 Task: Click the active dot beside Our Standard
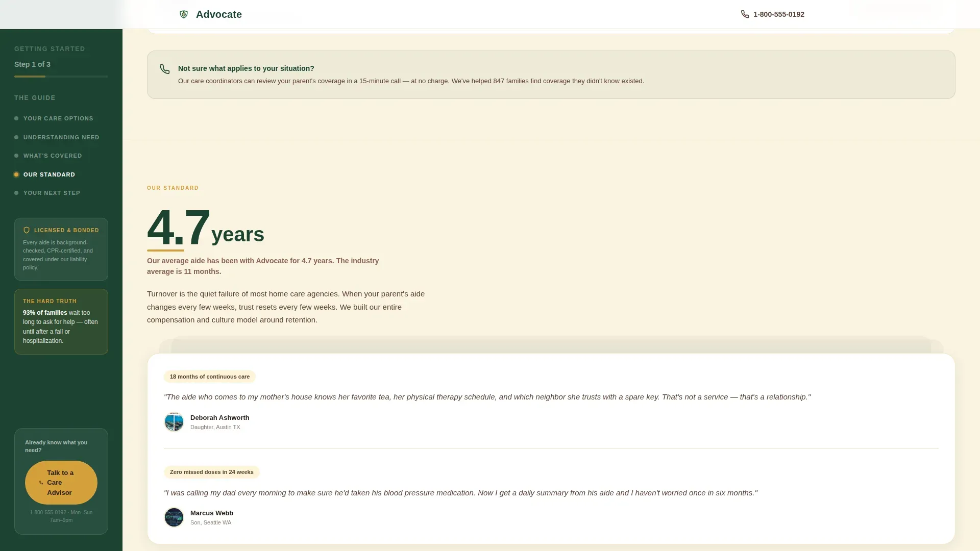pyautogui.click(x=16, y=174)
